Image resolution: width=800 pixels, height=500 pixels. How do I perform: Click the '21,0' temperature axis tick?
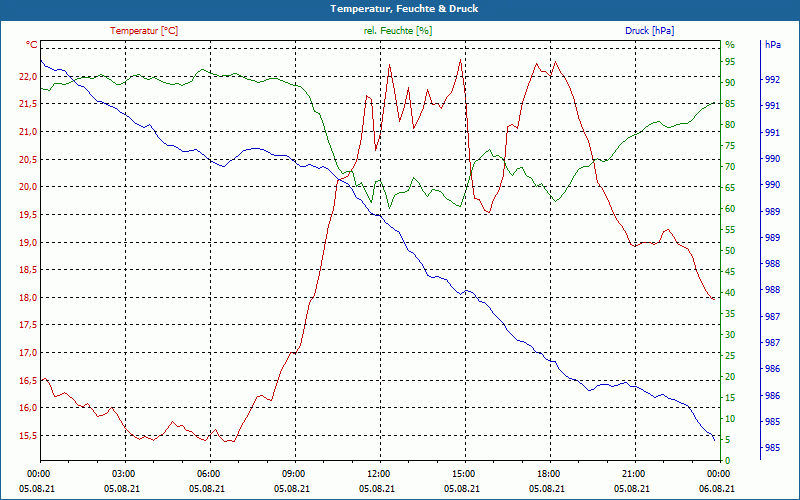point(28,132)
